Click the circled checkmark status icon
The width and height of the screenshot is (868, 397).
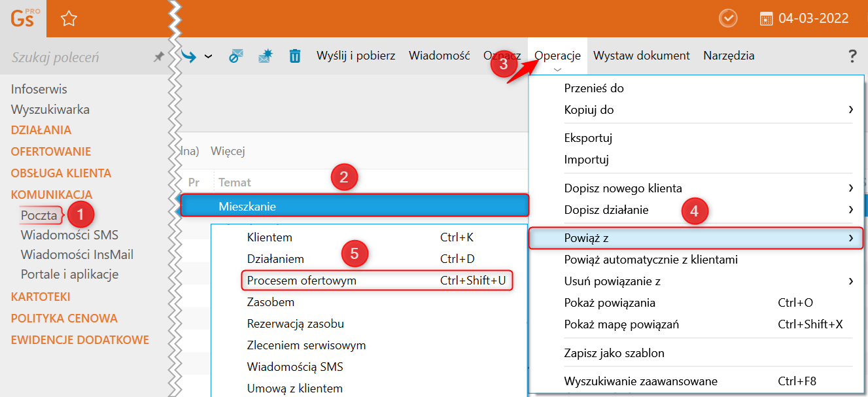(727, 18)
